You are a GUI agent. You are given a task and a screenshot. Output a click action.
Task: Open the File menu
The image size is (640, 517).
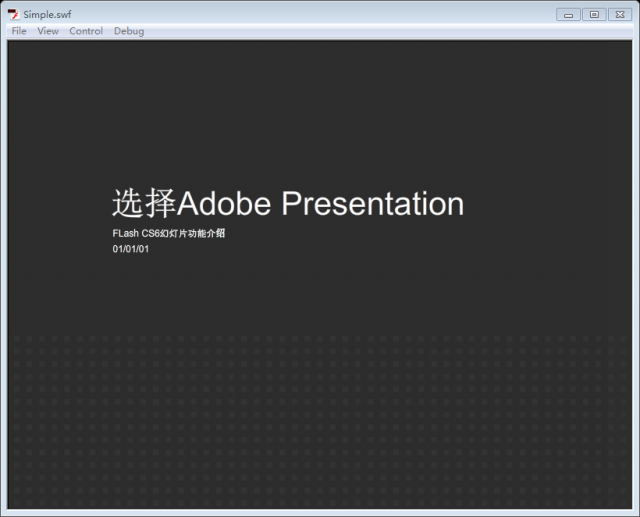click(19, 31)
